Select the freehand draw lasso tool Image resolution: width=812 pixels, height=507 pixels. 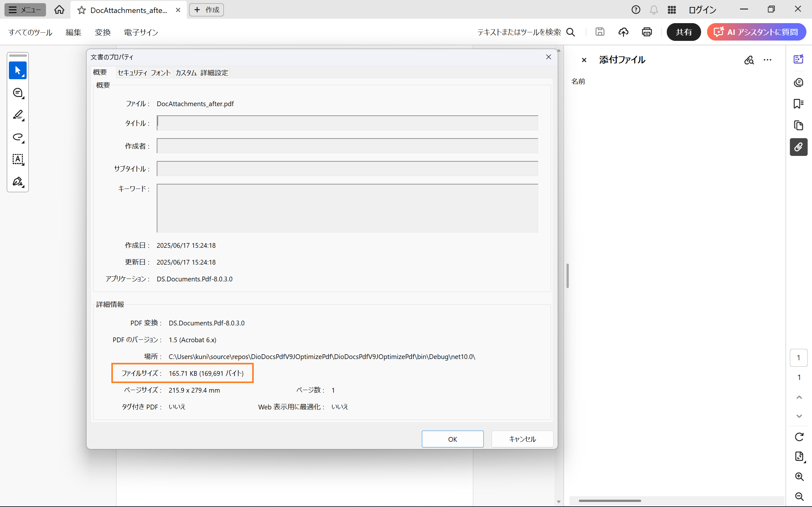click(x=17, y=137)
